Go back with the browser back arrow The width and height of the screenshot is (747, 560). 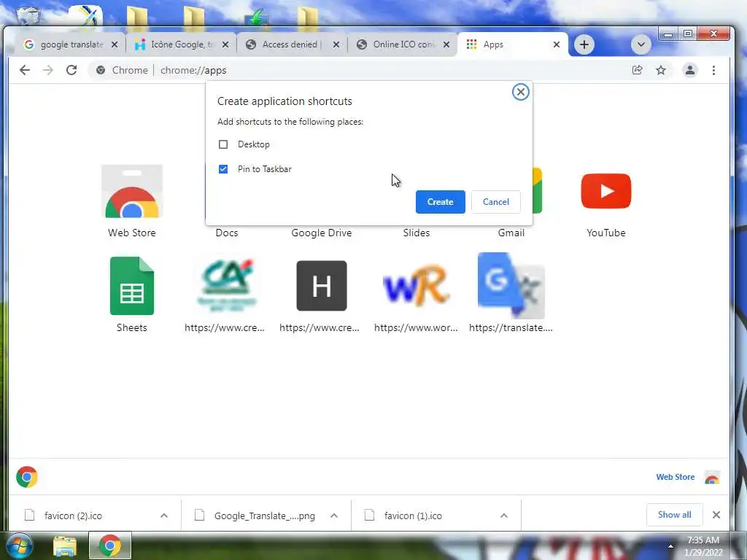pyautogui.click(x=25, y=71)
